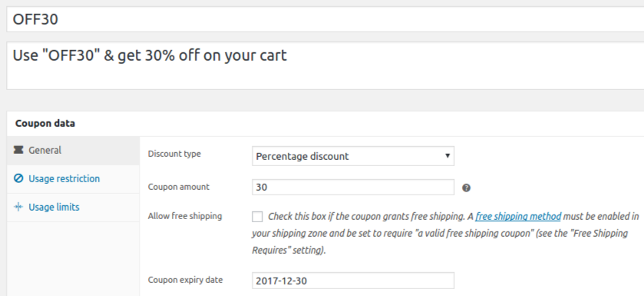Image resolution: width=644 pixels, height=296 pixels.
Task: Collapse the Coupon data panel header
Action: 325,123
